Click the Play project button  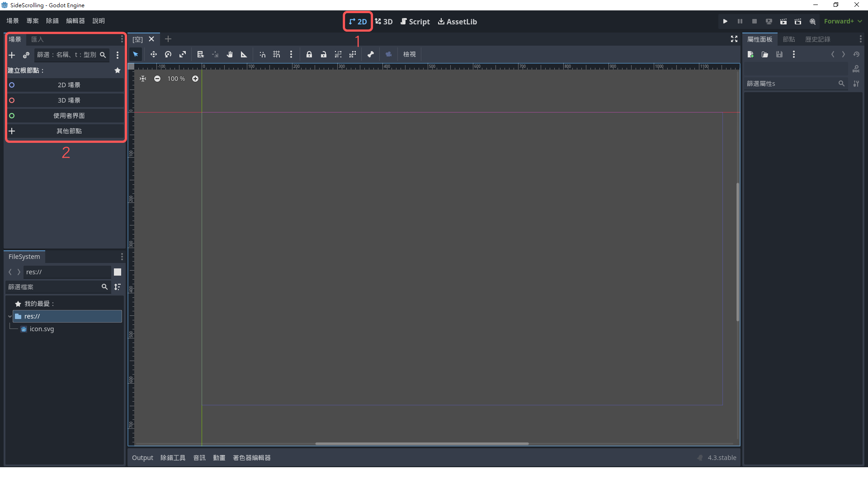click(x=725, y=21)
